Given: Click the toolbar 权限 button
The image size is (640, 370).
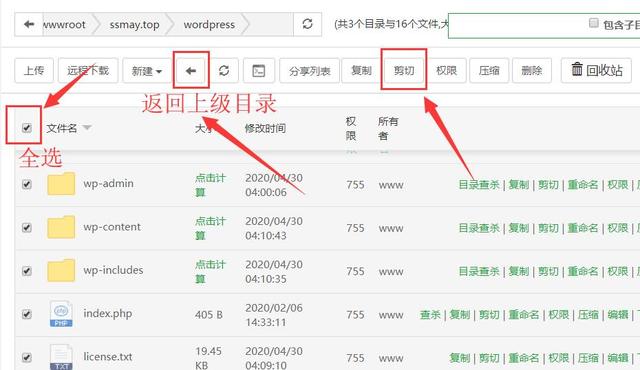Looking at the screenshot, I should point(446,71).
